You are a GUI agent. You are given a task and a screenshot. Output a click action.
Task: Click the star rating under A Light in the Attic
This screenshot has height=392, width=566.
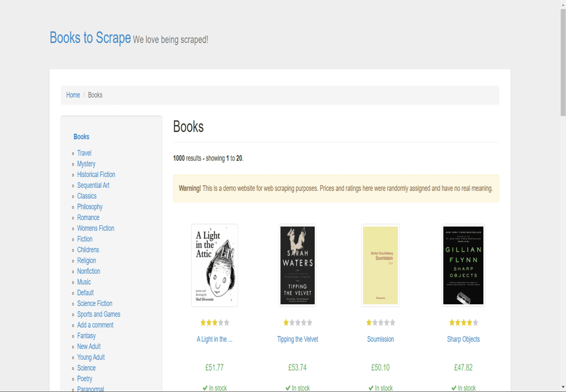click(x=215, y=323)
